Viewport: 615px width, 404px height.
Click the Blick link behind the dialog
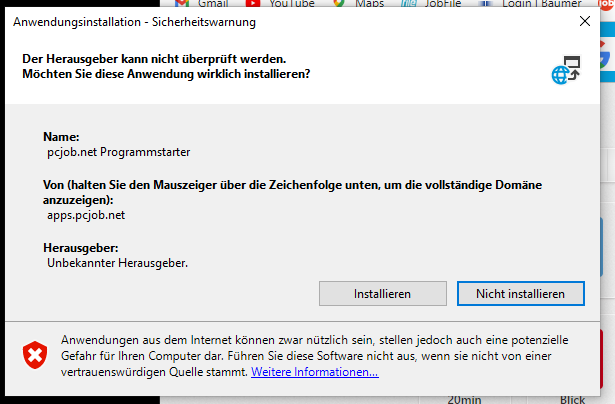[x=572, y=400]
